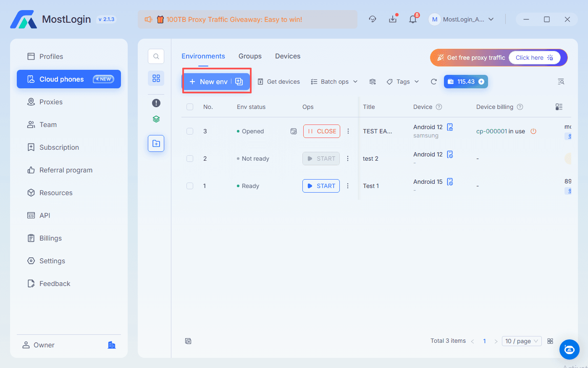This screenshot has width=588, height=368.
Task: Expand the Batch ops dropdown
Action: coord(334,82)
